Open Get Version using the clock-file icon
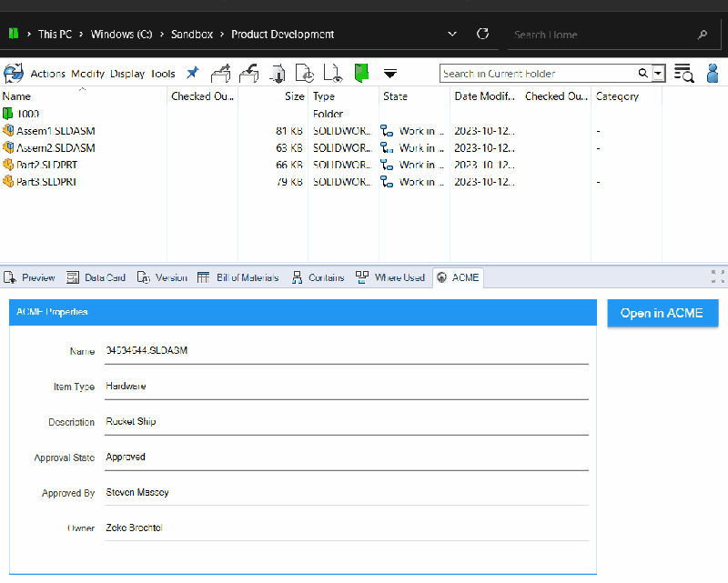 click(x=305, y=73)
